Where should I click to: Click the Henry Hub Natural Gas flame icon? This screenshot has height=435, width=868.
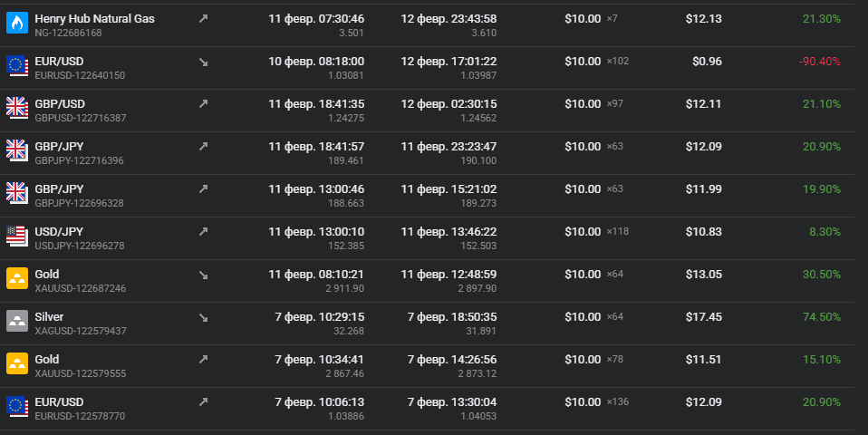[17, 24]
